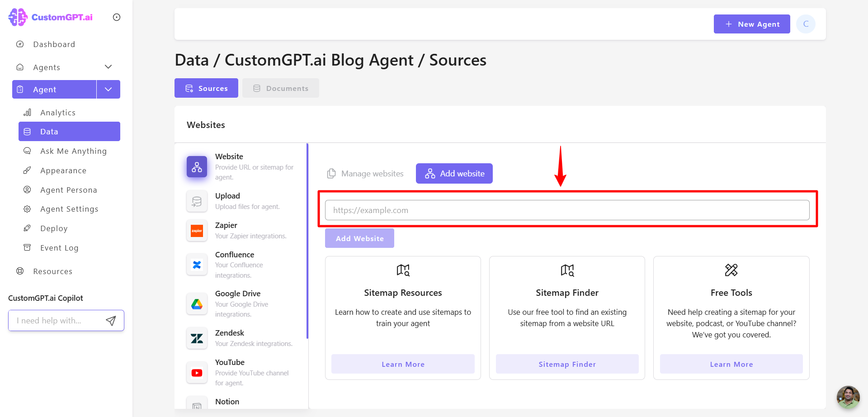Open the support chat avatar
Viewport: 868px width, 417px height.
click(848, 397)
